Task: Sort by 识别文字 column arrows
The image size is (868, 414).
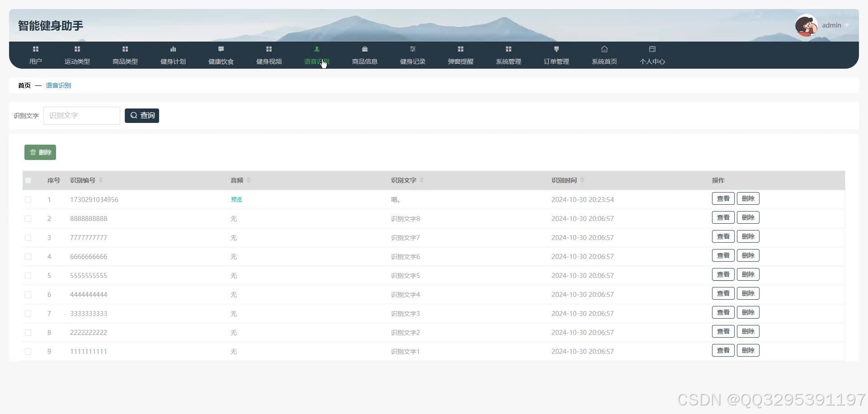Action: pyautogui.click(x=422, y=180)
